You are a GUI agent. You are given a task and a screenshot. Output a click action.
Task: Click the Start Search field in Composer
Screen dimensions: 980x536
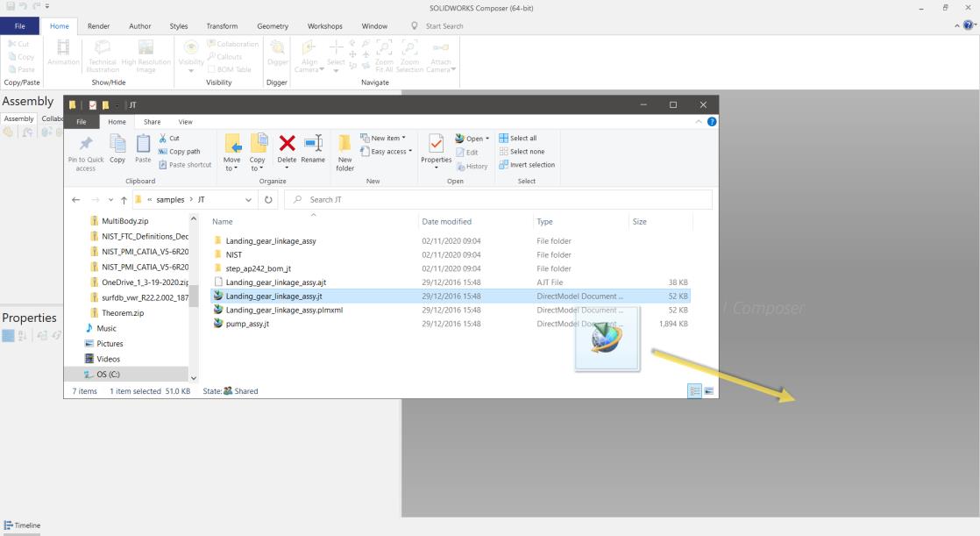click(444, 26)
